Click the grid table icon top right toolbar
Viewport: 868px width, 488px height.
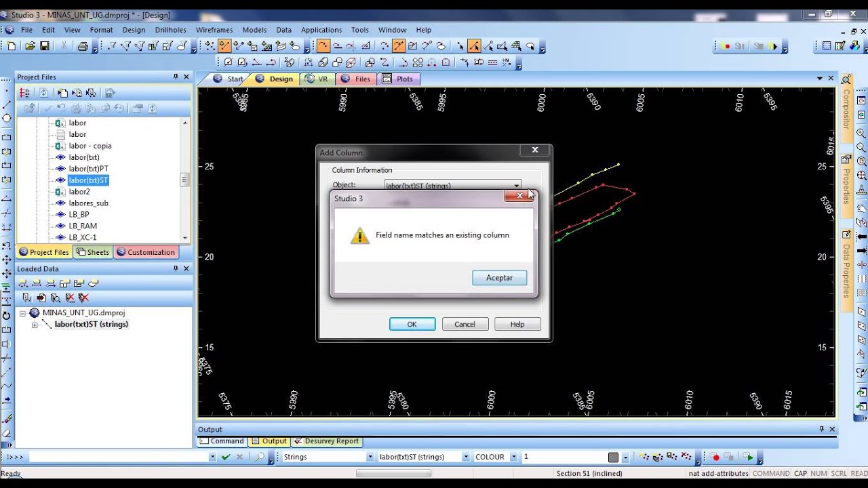pyautogui.click(x=827, y=46)
